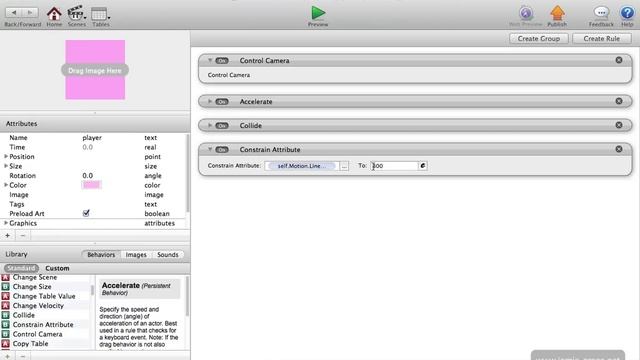Open the attribute browser next to self.Motion.Line
640x360 pixels.
tap(344, 166)
